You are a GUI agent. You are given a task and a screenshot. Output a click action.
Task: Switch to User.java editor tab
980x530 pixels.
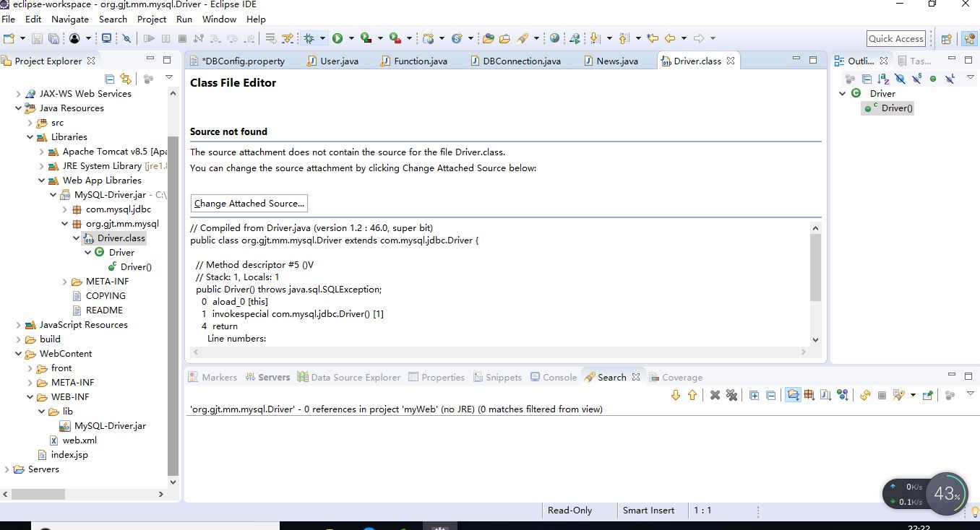pyautogui.click(x=333, y=61)
